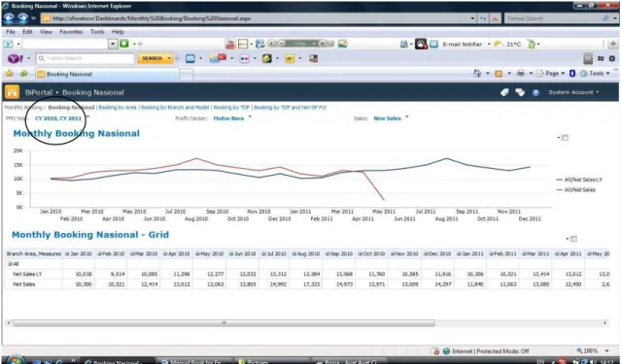Click the tag icon in BiPortal header
This screenshot has width=622, height=364.
[x=504, y=92]
